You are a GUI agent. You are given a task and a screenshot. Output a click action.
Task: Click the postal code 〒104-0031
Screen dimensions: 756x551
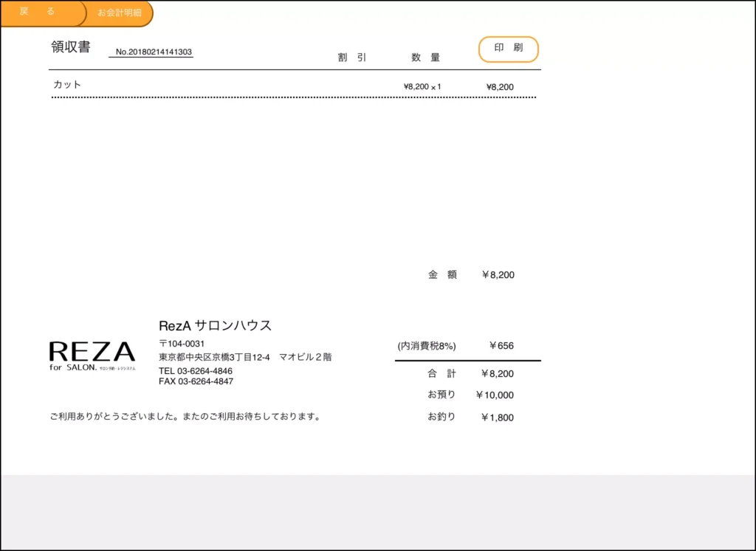(182, 344)
